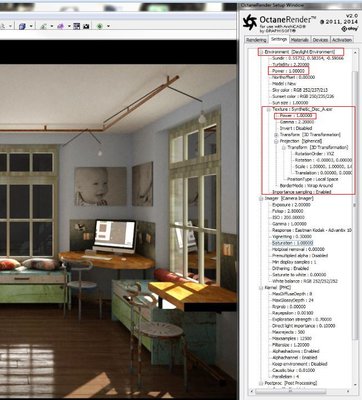Click the gray orbit toolbar icon
Image resolution: width=362 pixels, height=400 pixels.
(43, 26)
